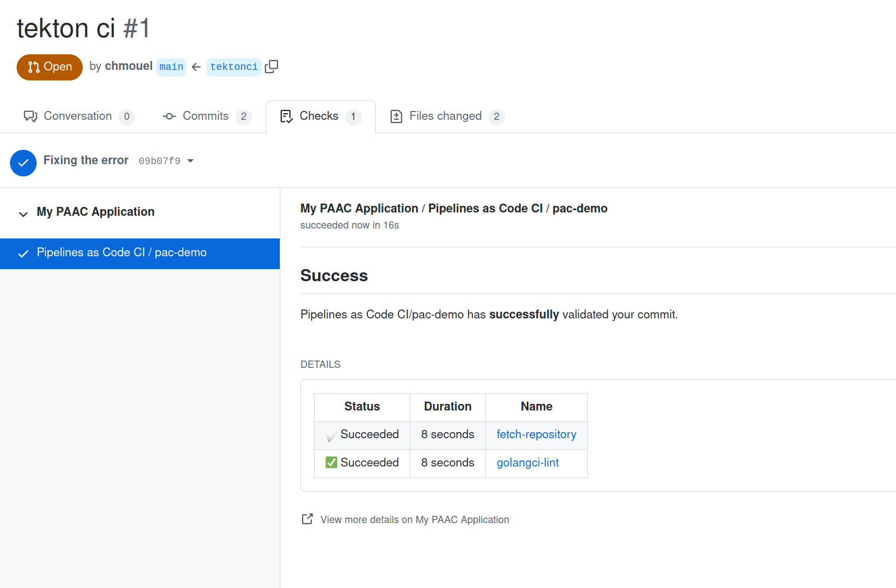
Task: Select the Pipelines as Code CI / pac-demo check
Action: (x=121, y=252)
